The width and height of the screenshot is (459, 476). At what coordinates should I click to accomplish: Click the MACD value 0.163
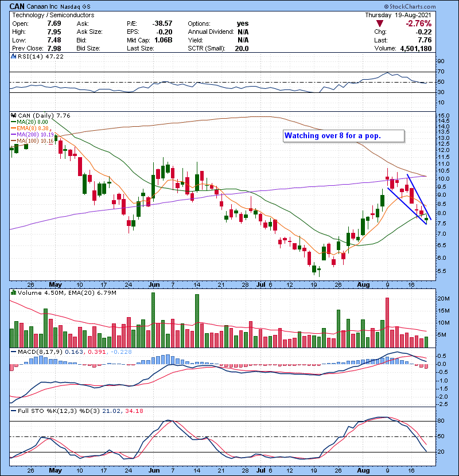pyautogui.click(x=74, y=352)
